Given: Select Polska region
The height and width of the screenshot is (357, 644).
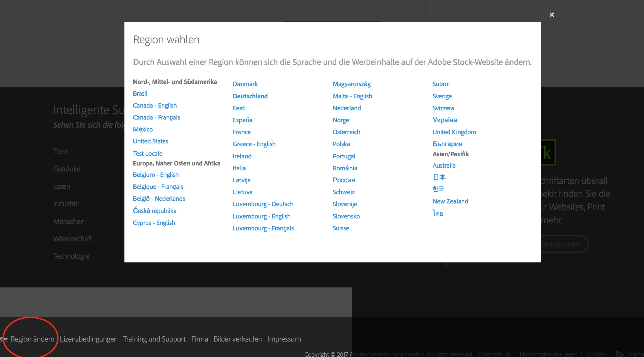Looking at the screenshot, I should 341,144.
